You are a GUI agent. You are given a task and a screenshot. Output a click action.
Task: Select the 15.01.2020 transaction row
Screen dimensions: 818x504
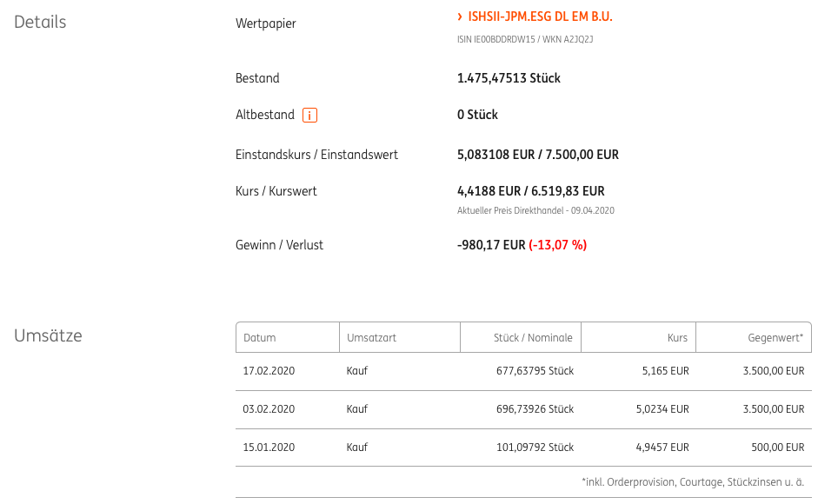pyautogui.click(x=523, y=448)
